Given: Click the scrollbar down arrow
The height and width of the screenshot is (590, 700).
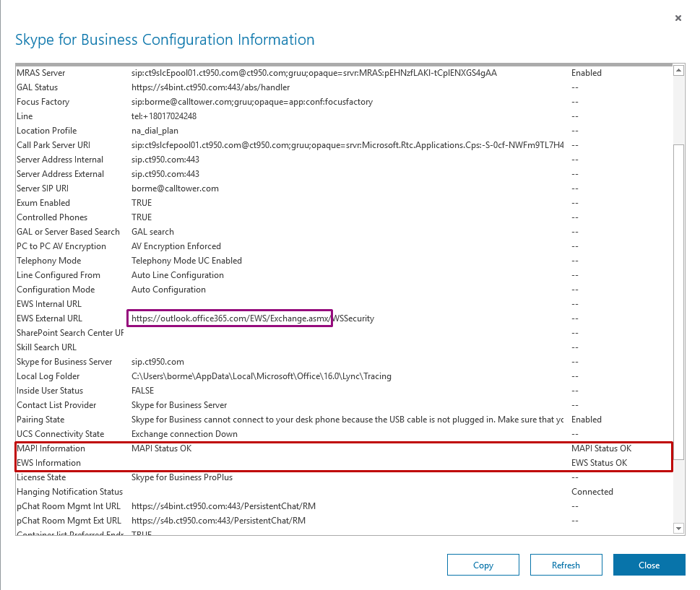Looking at the screenshot, I should [678, 529].
